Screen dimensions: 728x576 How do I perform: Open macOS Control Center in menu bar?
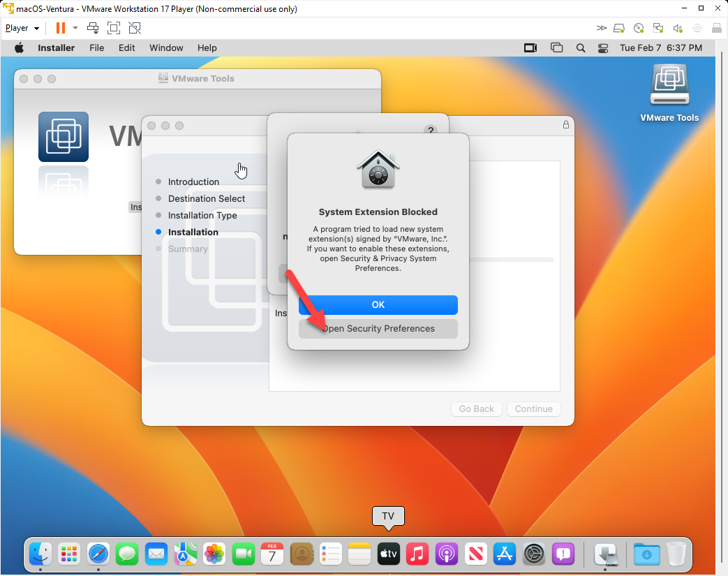[x=604, y=48]
